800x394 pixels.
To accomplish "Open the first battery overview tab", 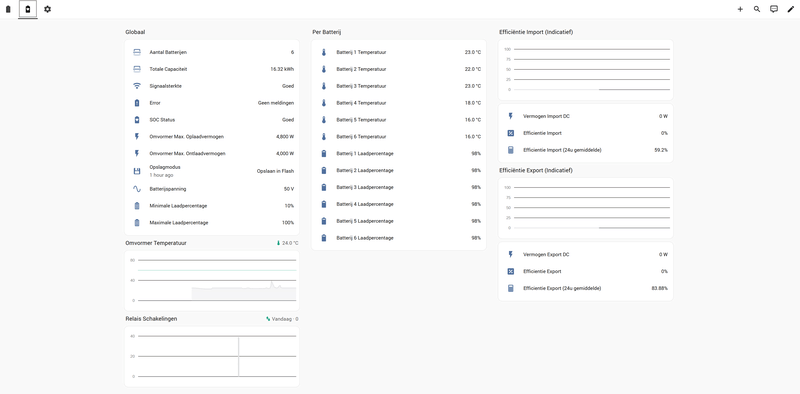I will (8, 9).
